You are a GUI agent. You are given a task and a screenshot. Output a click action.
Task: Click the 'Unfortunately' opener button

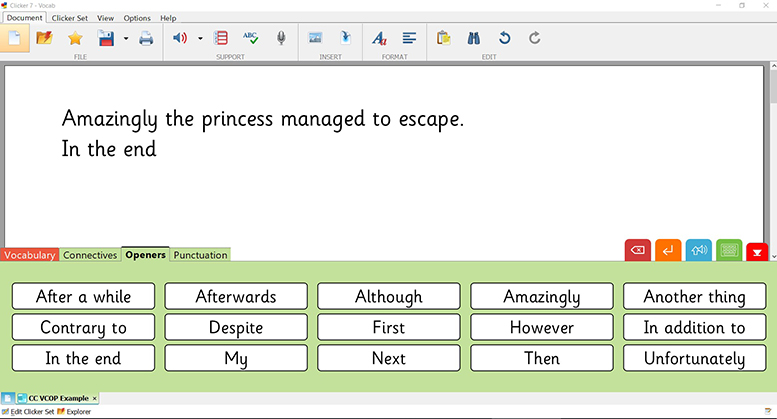[694, 358]
